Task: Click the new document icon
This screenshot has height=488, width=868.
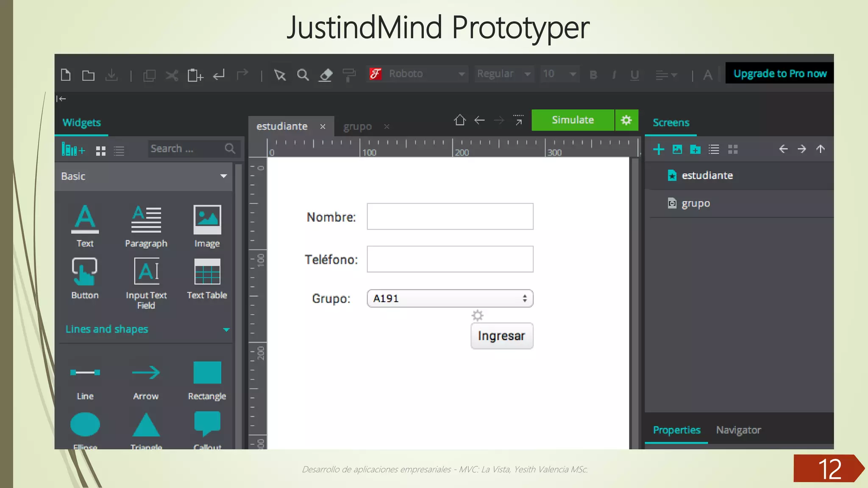Action: (x=66, y=75)
